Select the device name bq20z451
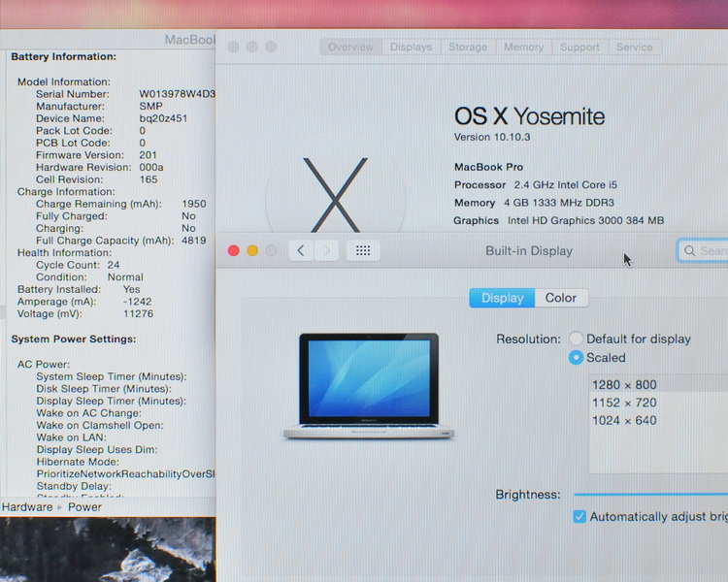The width and height of the screenshot is (728, 582). point(163,118)
